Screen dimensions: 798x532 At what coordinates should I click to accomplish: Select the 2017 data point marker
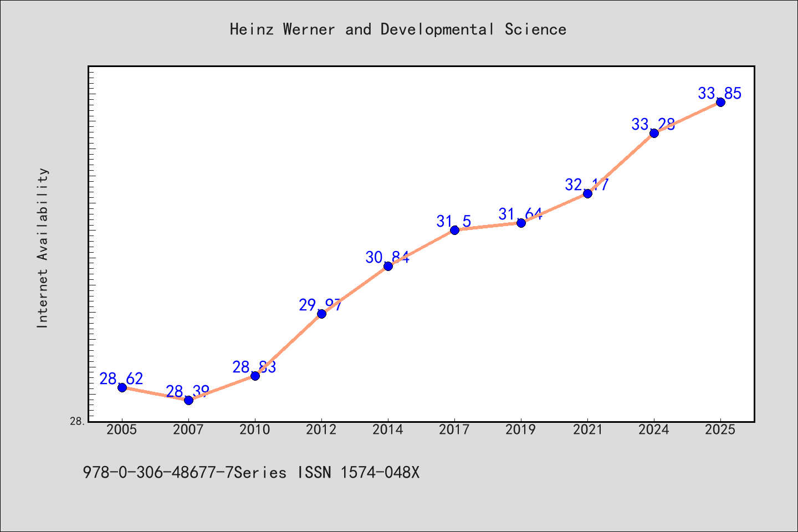(454, 230)
